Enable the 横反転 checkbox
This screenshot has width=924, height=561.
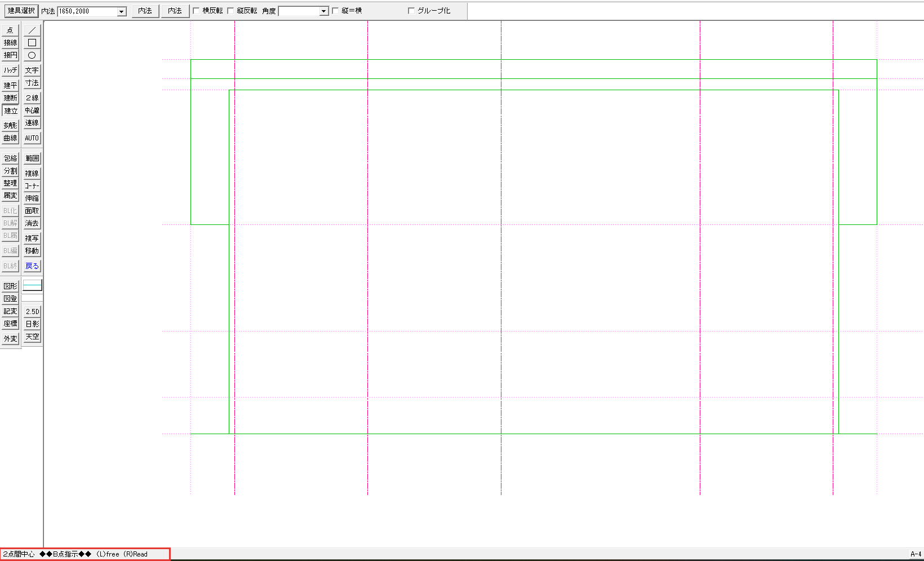pos(197,11)
